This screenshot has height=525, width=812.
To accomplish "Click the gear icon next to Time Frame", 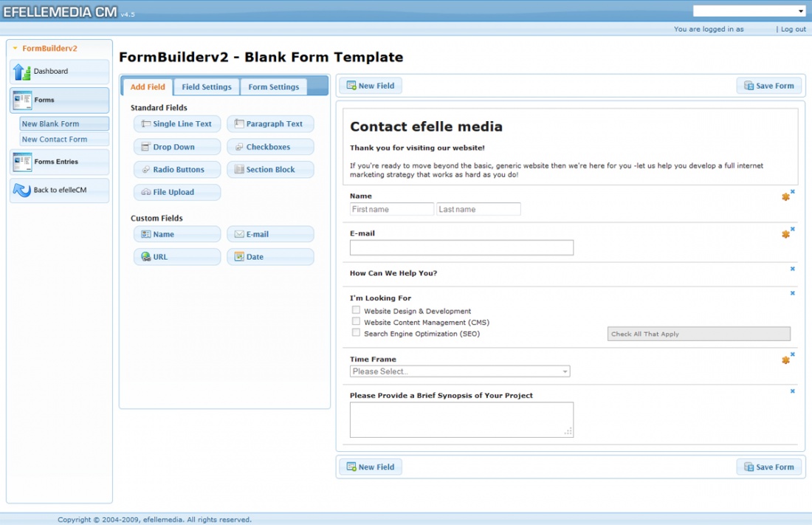I will tap(785, 360).
